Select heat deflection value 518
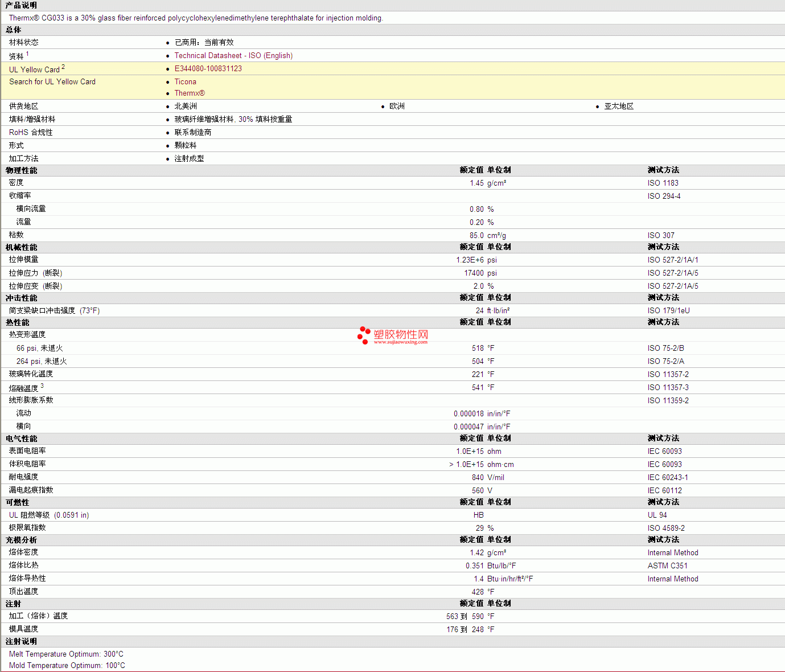This screenshot has width=785, height=672. pos(478,349)
